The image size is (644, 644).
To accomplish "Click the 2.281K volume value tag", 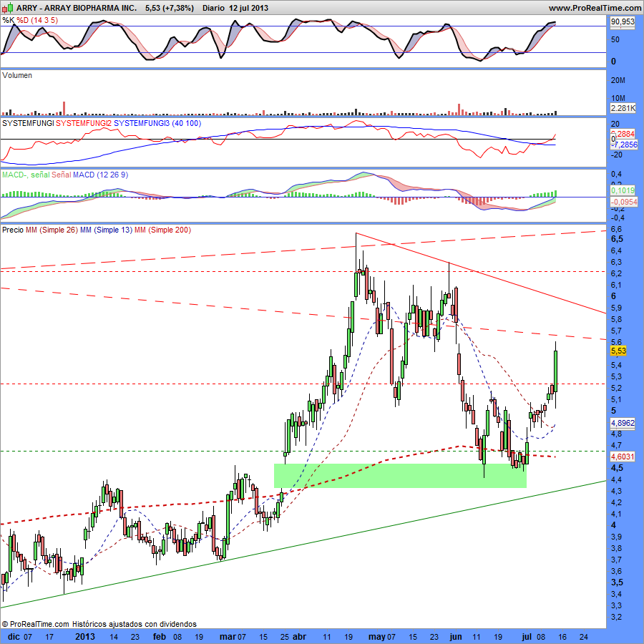I will (x=623, y=108).
